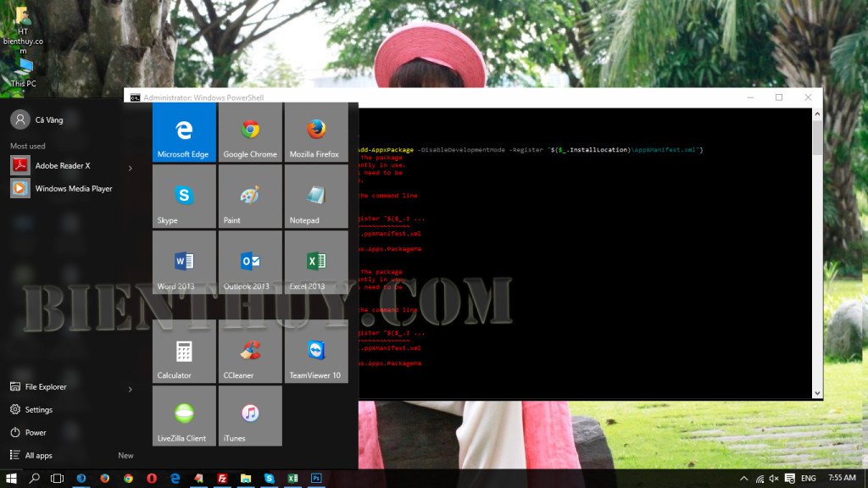Open the network Wi-Fi tray icon

coord(760,479)
